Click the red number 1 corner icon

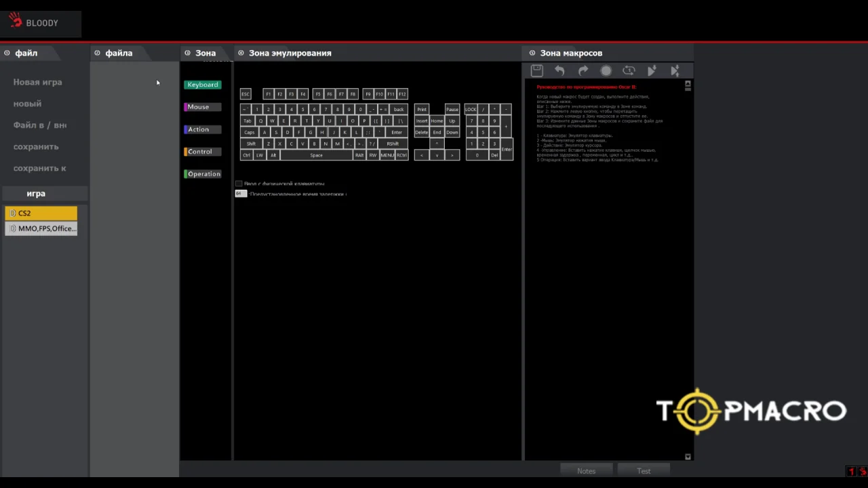pos(852,472)
